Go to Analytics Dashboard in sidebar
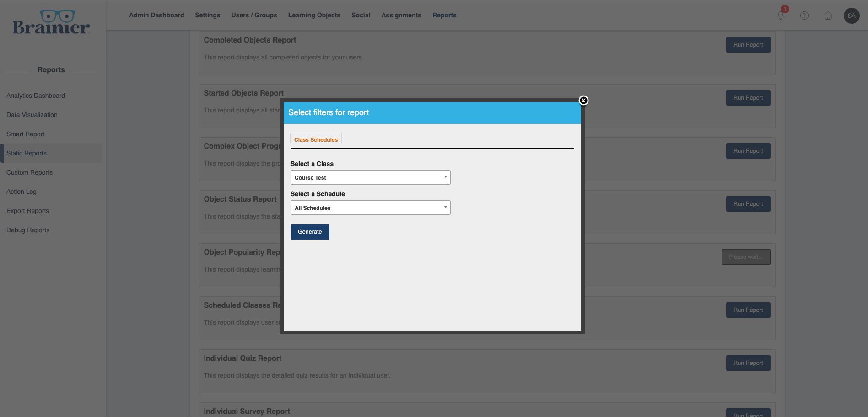Image resolution: width=868 pixels, height=417 pixels. click(x=36, y=96)
